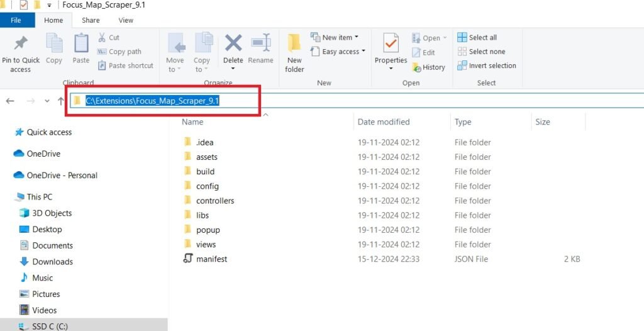644x331 pixels.
Task: Select This PC in navigation pane
Action: click(x=34, y=197)
